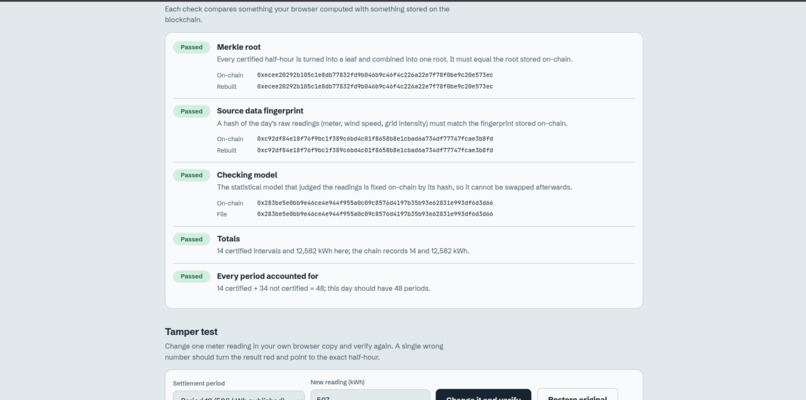Click the Merkle root Rebuilt hash value
The image size is (806, 400).
click(x=375, y=86)
